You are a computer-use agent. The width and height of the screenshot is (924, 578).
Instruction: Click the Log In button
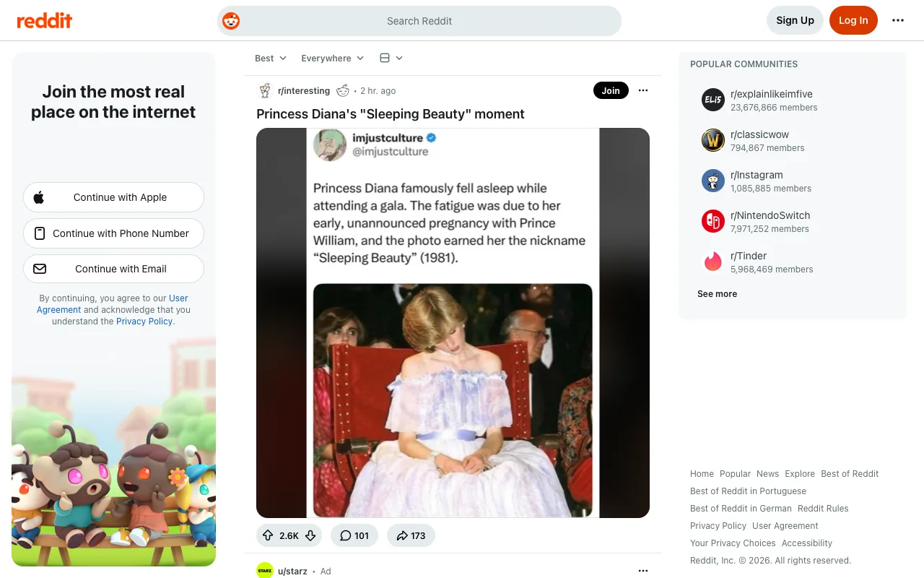point(853,20)
